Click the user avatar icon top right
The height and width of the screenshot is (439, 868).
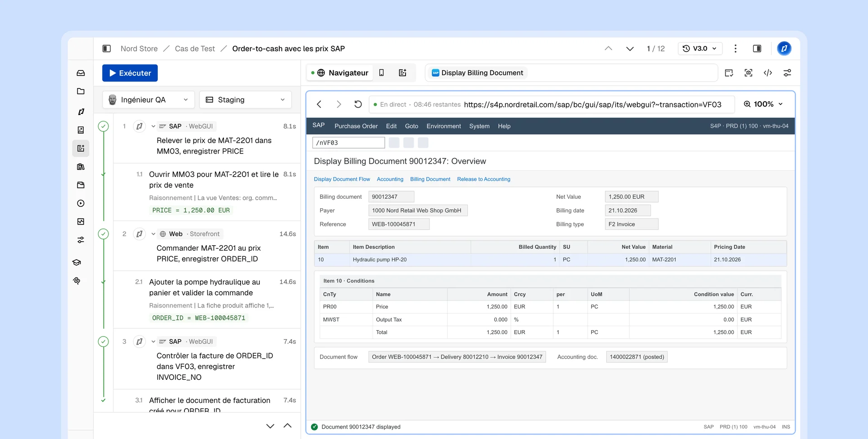tap(784, 48)
